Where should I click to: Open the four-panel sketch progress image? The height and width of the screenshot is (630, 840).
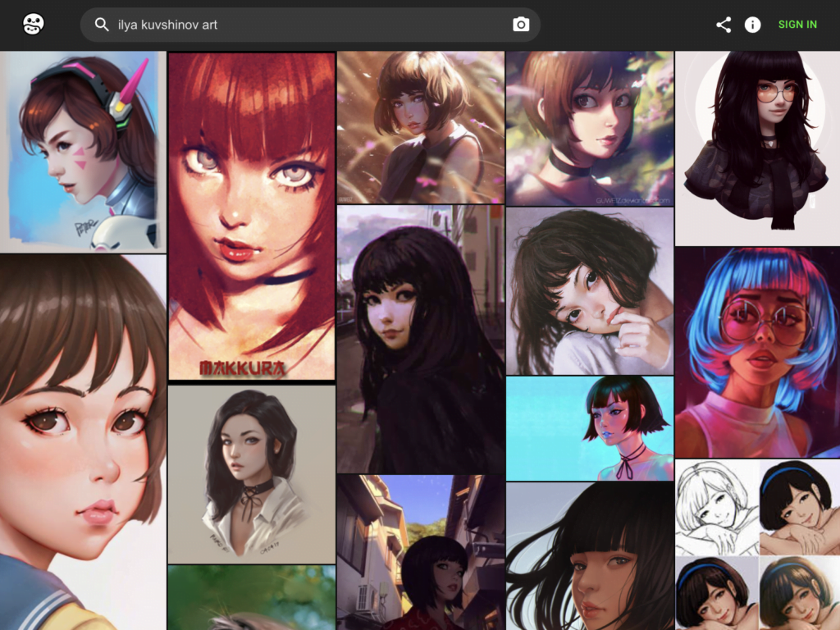(756, 543)
